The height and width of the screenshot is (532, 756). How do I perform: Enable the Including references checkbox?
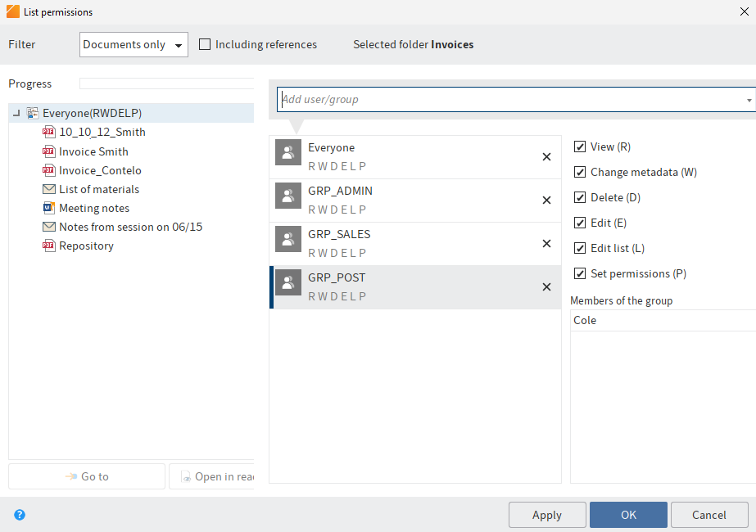205,44
